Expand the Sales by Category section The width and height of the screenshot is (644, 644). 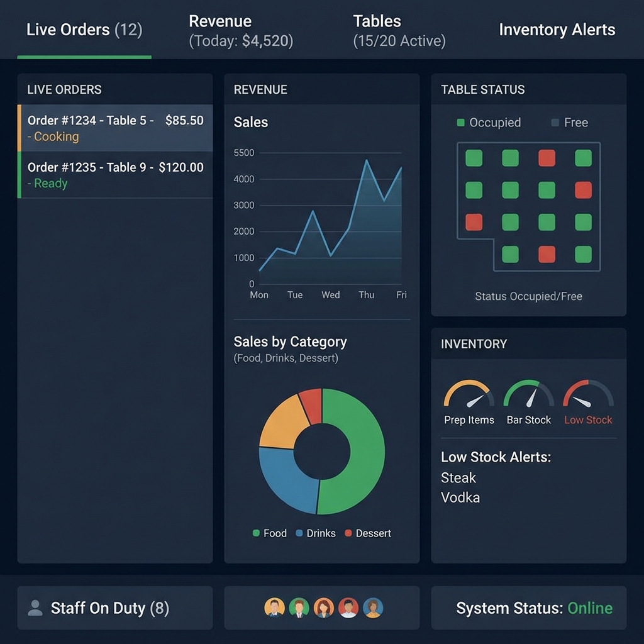290,341
